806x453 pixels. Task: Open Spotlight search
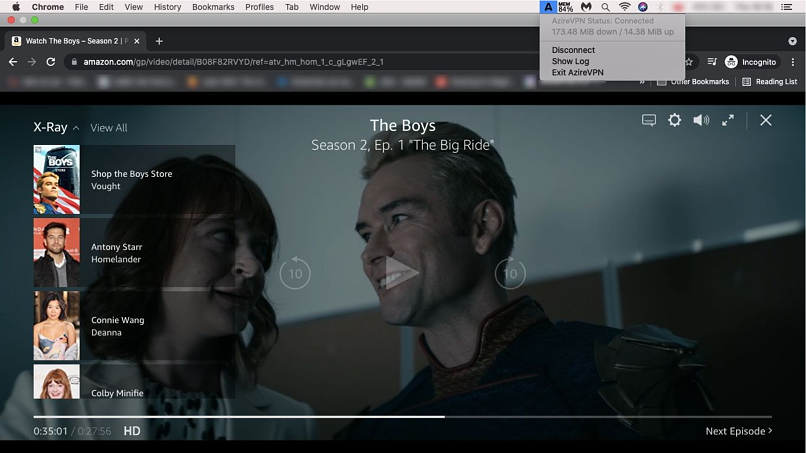(606, 7)
